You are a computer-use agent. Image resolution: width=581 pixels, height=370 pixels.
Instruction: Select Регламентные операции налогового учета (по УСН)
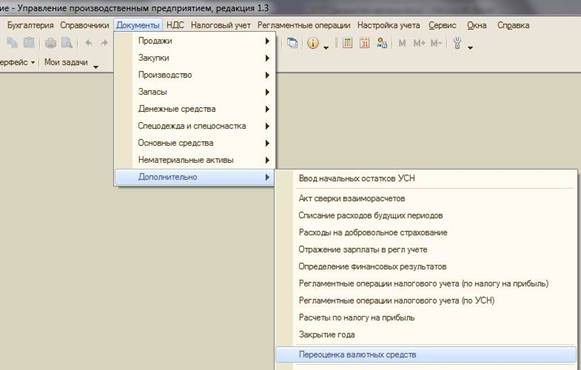click(x=426, y=301)
